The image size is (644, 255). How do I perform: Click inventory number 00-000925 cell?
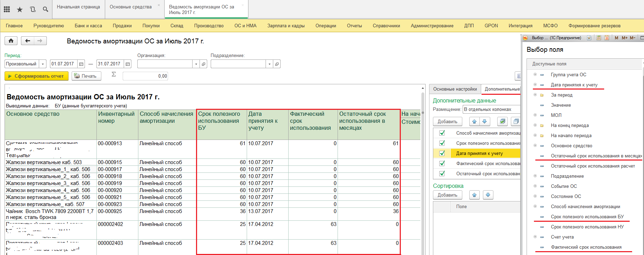point(117,214)
